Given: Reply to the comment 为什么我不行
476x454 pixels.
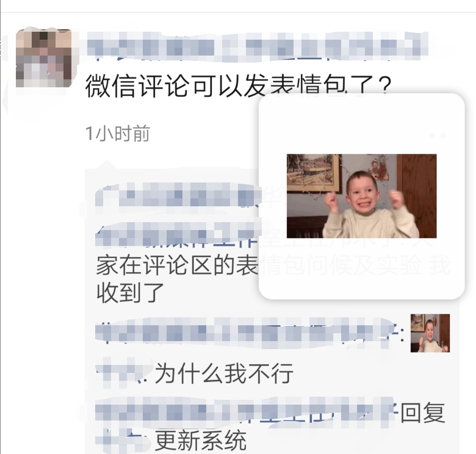Looking at the screenshot, I should click(x=224, y=373).
